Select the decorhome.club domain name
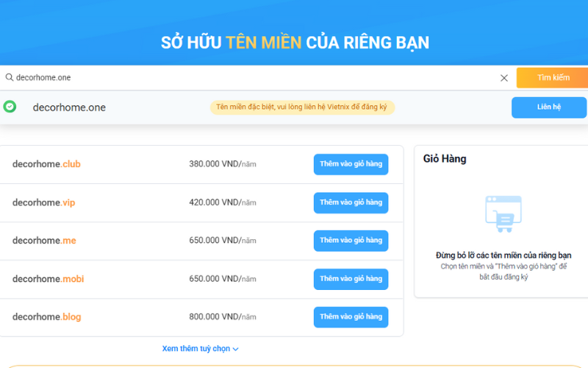588x368 pixels. (x=46, y=164)
